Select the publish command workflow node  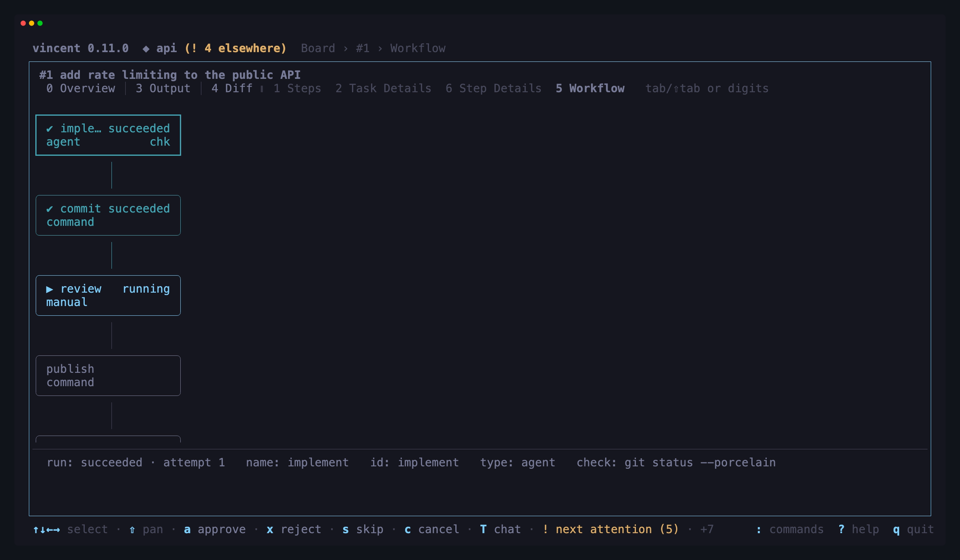pos(108,376)
